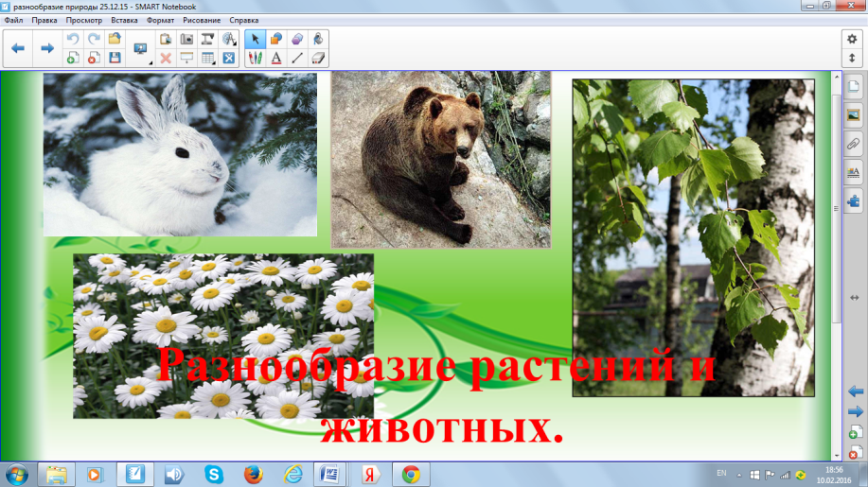Viewport: 868px width, 487px height.
Task: Open the Формат menu
Action: 160,20
